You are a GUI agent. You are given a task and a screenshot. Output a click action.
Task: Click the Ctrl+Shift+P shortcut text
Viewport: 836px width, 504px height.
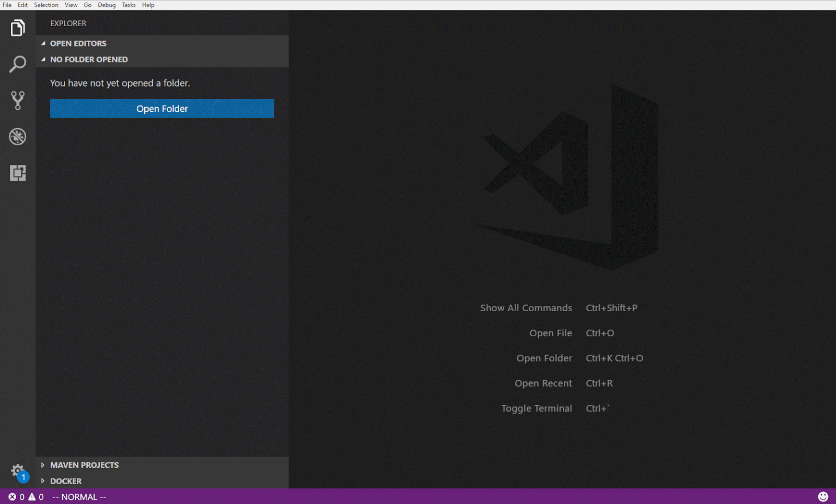(x=612, y=308)
